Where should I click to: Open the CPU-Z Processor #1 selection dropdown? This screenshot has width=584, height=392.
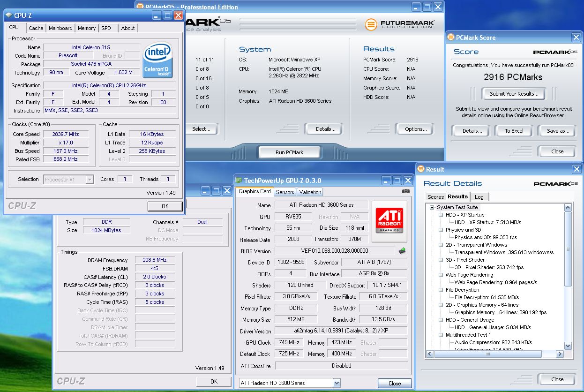click(x=90, y=180)
